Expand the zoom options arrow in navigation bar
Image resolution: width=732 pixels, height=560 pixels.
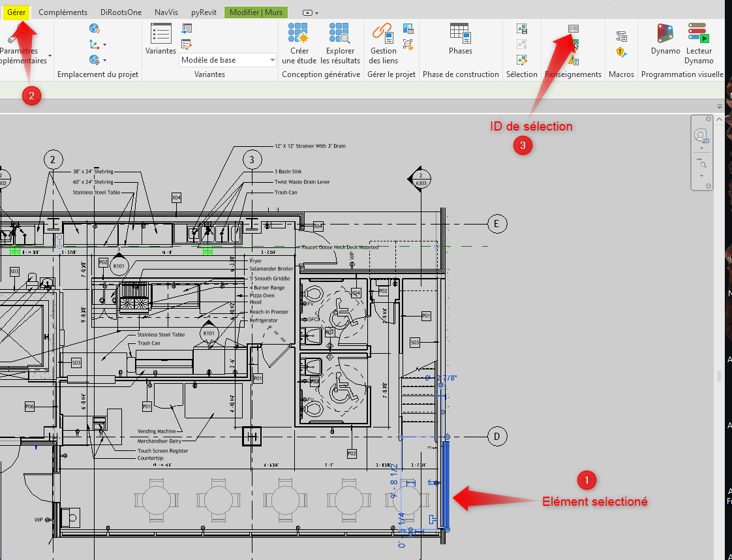[x=702, y=176]
